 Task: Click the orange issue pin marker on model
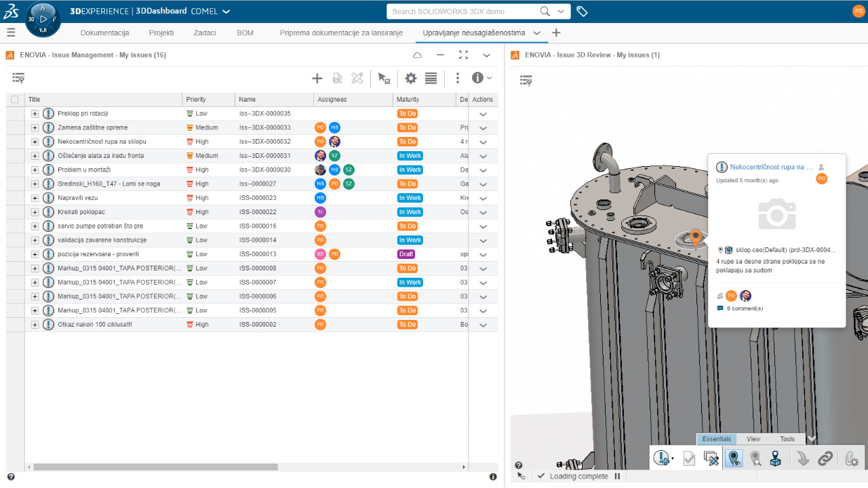tap(695, 238)
